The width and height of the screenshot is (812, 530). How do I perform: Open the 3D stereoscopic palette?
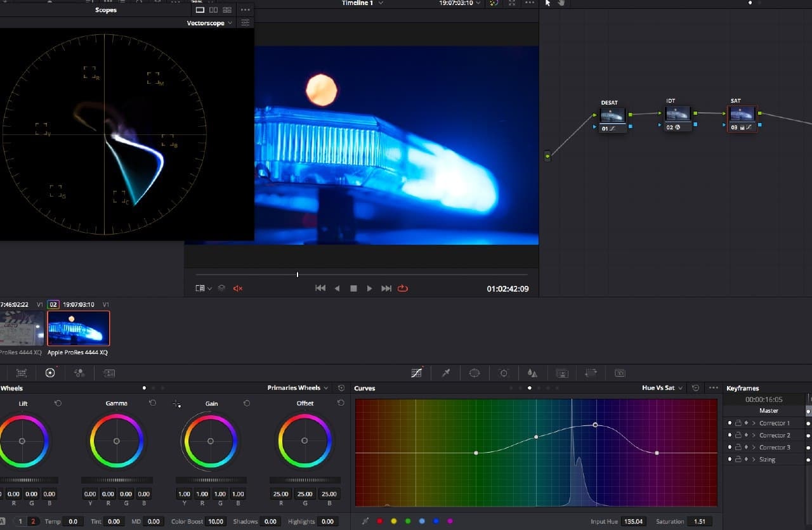(620, 373)
